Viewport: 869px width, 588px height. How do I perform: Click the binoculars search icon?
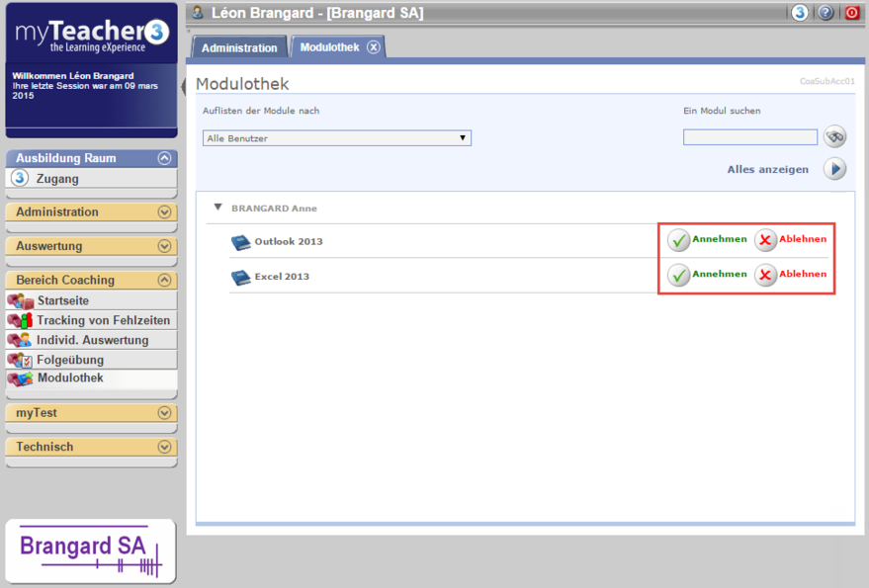834,136
